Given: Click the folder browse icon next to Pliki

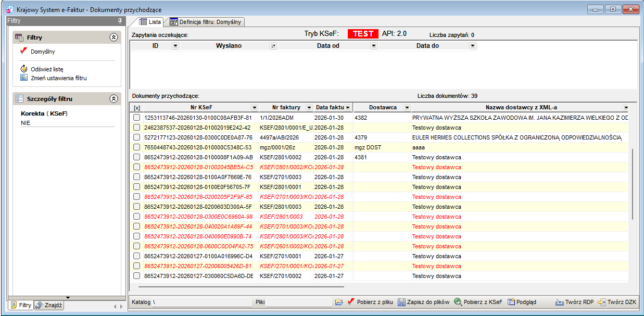Looking at the screenshot, I should (339, 302).
